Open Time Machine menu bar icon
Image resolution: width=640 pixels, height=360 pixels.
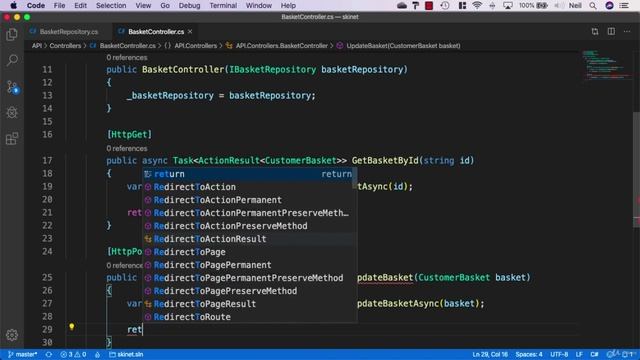445,6
